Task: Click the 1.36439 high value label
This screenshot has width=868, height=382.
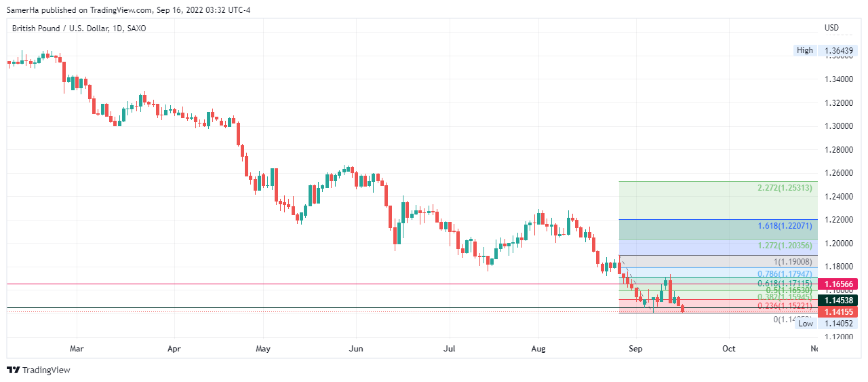Action: click(x=840, y=50)
